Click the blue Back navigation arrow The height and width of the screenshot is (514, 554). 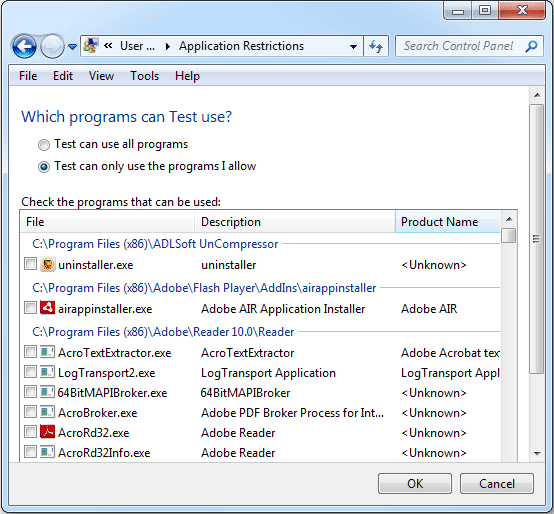pyautogui.click(x=24, y=46)
